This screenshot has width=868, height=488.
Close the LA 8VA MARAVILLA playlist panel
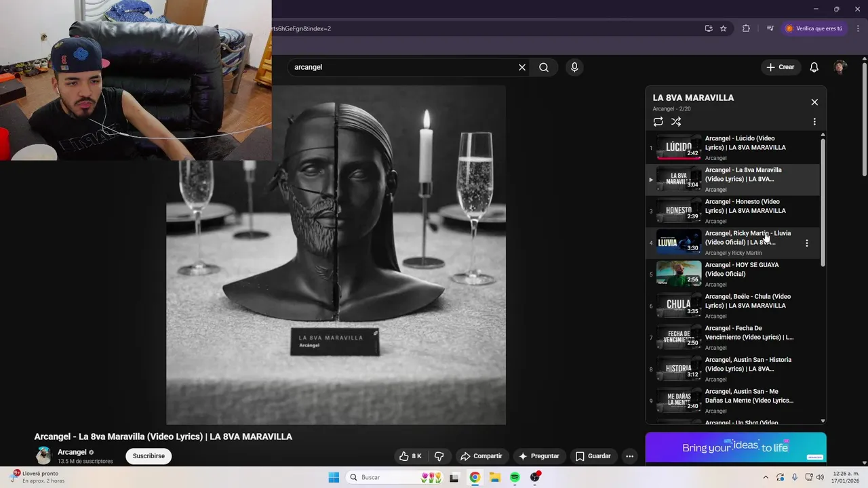(814, 102)
